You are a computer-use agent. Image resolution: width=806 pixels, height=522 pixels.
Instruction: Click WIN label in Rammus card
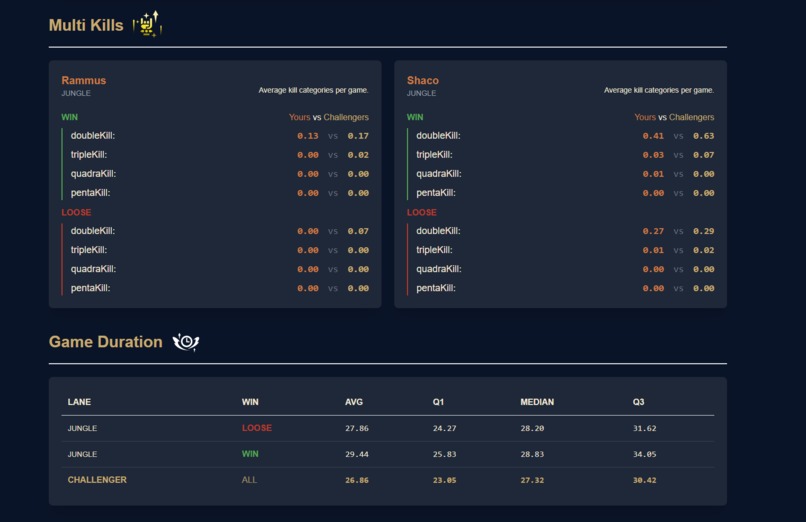click(x=69, y=117)
